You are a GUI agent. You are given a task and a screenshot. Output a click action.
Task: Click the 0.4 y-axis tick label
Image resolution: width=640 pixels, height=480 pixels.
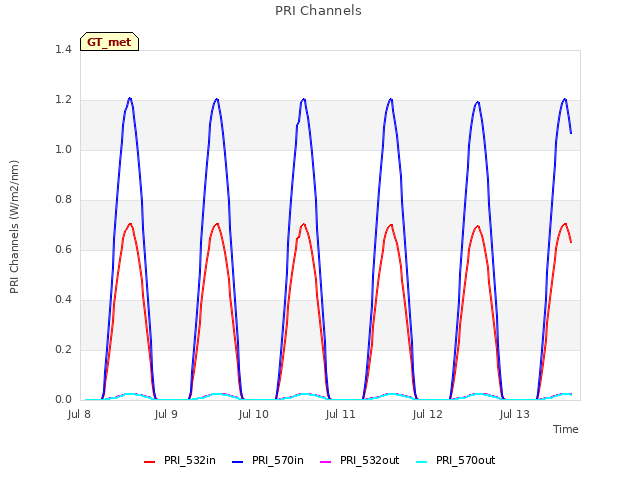tap(63, 300)
